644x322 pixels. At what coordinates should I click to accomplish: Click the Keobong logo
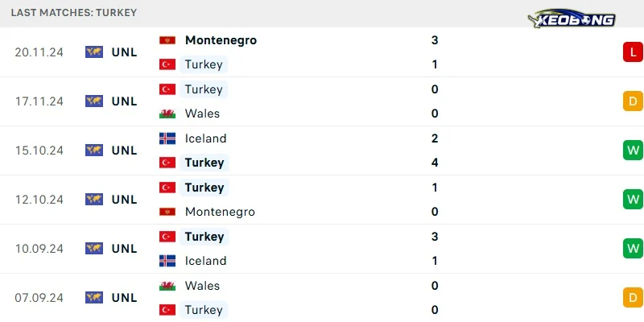coord(572,19)
